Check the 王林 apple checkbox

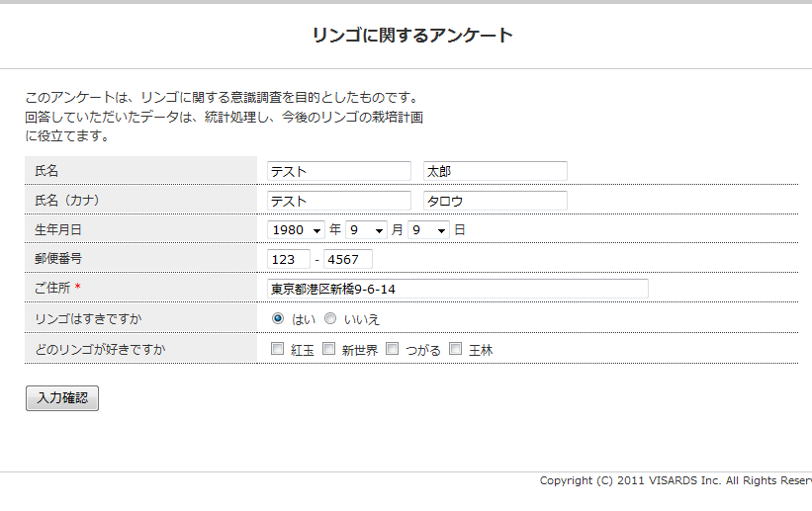455,349
